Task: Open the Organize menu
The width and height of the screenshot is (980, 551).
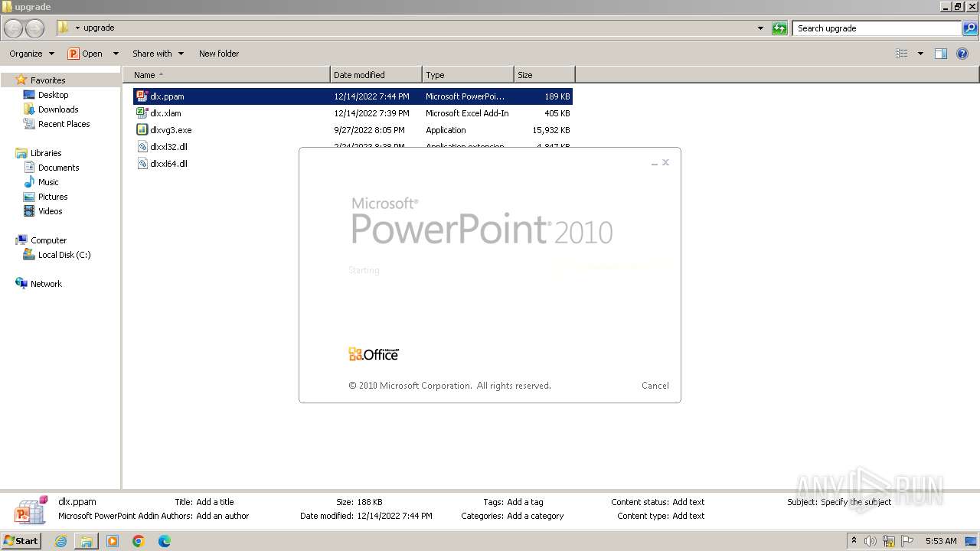Action: (x=31, y=54)
